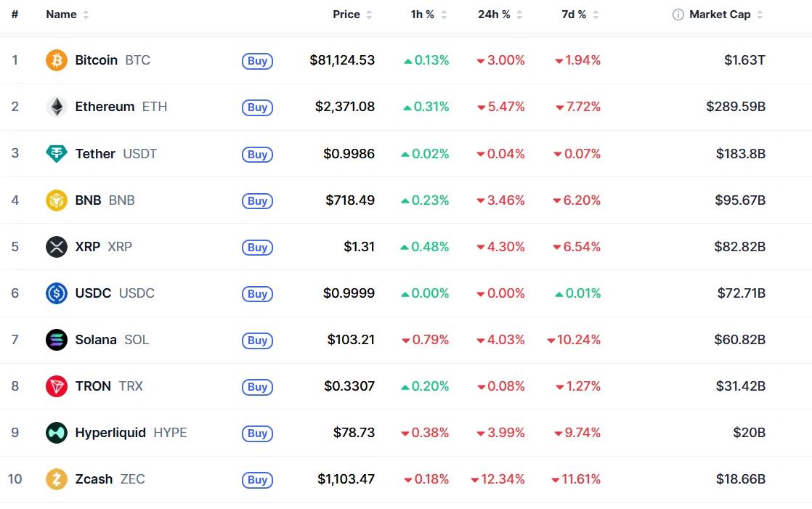Screen dimensions: 812x509
Task: Click the Tether logo icon
Action: coord(57,154)
